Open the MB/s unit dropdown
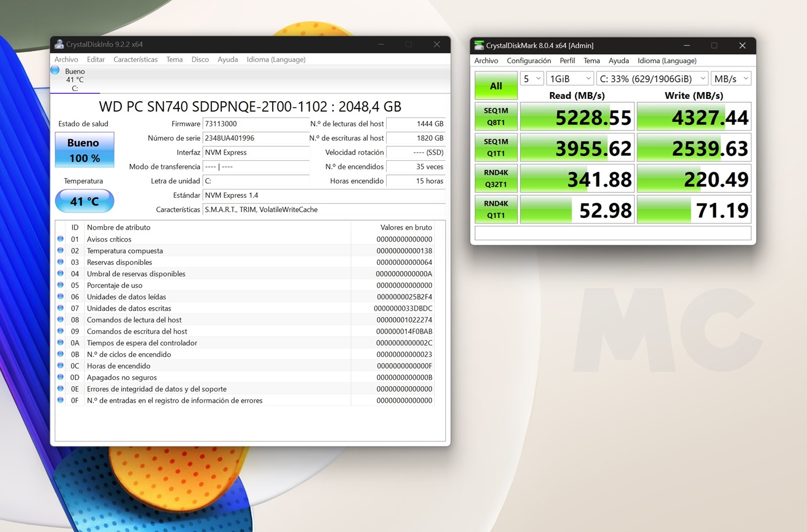 (x=730, y=79)
